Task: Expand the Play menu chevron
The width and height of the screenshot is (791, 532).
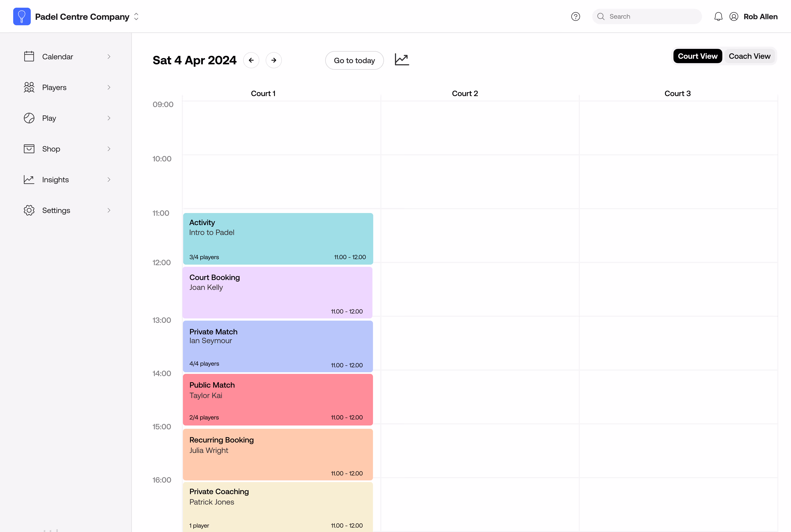Action: (109, 118)
